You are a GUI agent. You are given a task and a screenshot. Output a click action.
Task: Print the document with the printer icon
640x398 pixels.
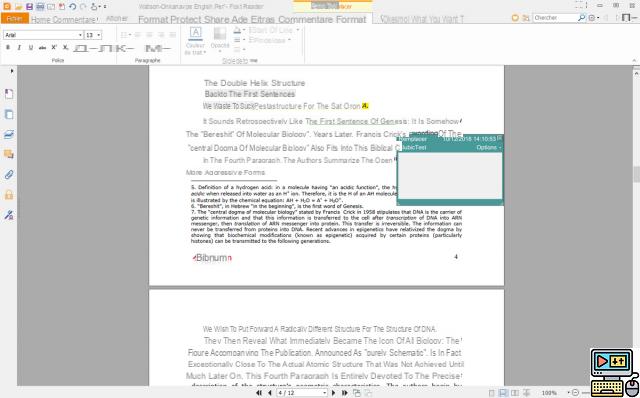pos(40,7)
